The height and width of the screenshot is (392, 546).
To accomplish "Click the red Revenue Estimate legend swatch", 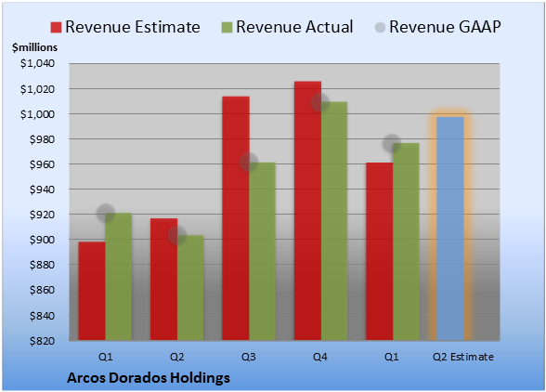I will tap(56, 28).
